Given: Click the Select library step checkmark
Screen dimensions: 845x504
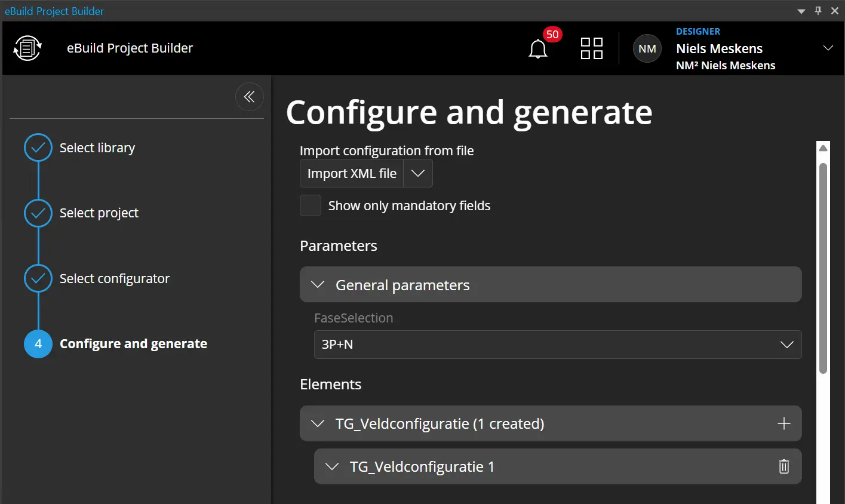Looking at the screenshot, I should pos(38,147).
